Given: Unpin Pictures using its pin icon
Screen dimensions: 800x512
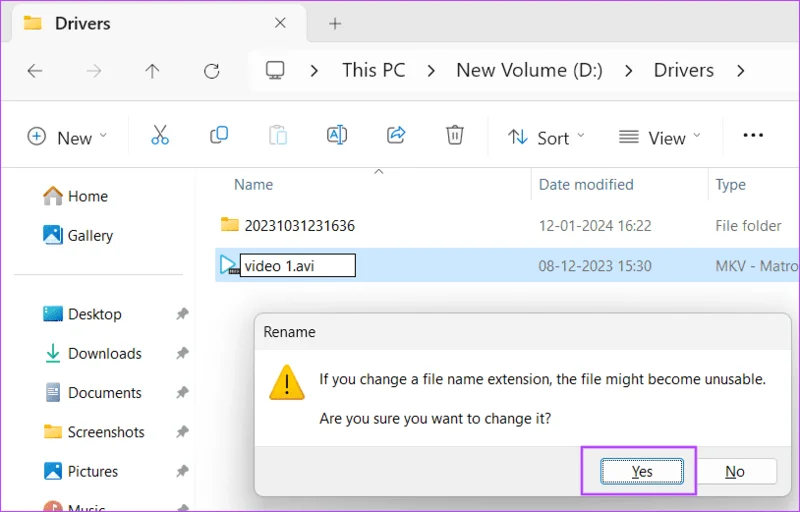Looking at the screenshot, I should point(182,471).
